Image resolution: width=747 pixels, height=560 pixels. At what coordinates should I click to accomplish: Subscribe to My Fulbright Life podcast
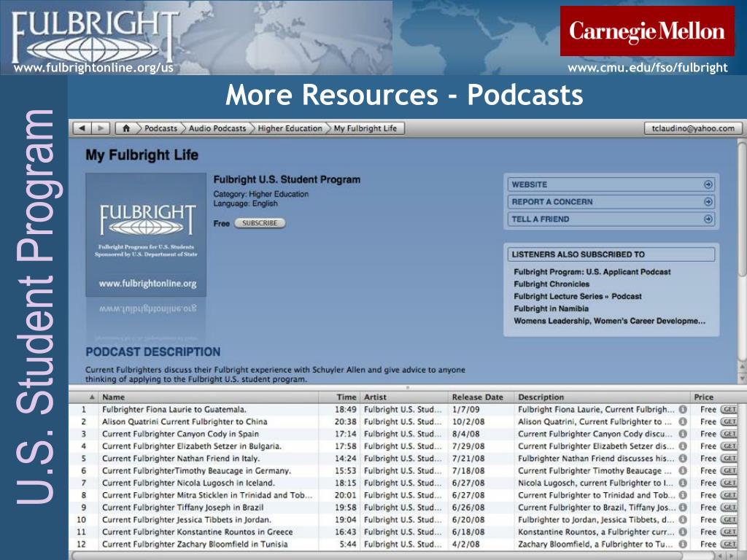pyautogui.click(x=260, y=223)
